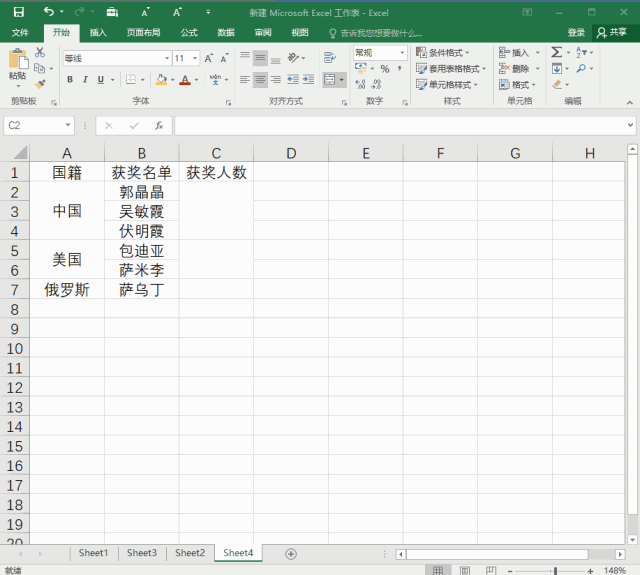Screen dimensions: 640x575
Task: Open the font size dropdown
Action: click(x=195, y=58)
